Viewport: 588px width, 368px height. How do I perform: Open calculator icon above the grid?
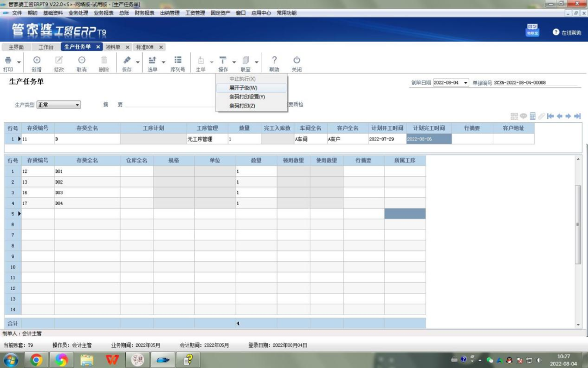[532, 116]
